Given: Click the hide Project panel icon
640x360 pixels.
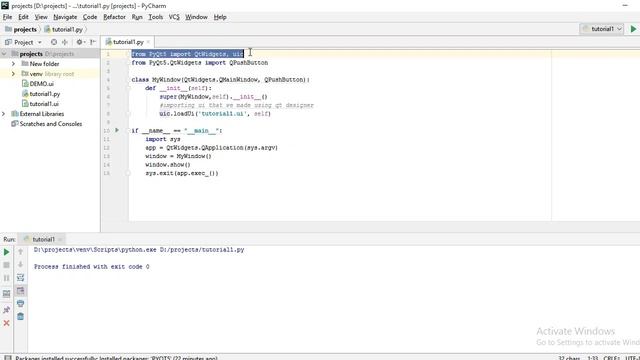Looking at the screenshot, I should pyautogui.click(x=93, y=42).
